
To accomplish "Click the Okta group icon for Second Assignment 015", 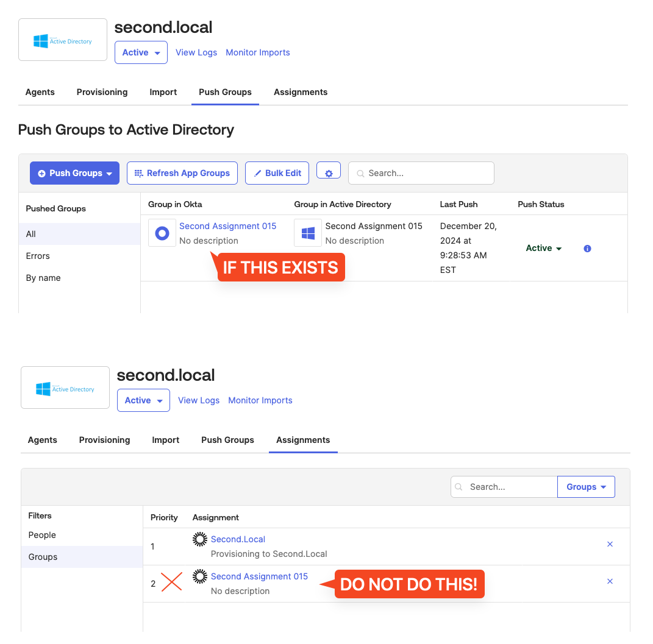I will (162, 232).
